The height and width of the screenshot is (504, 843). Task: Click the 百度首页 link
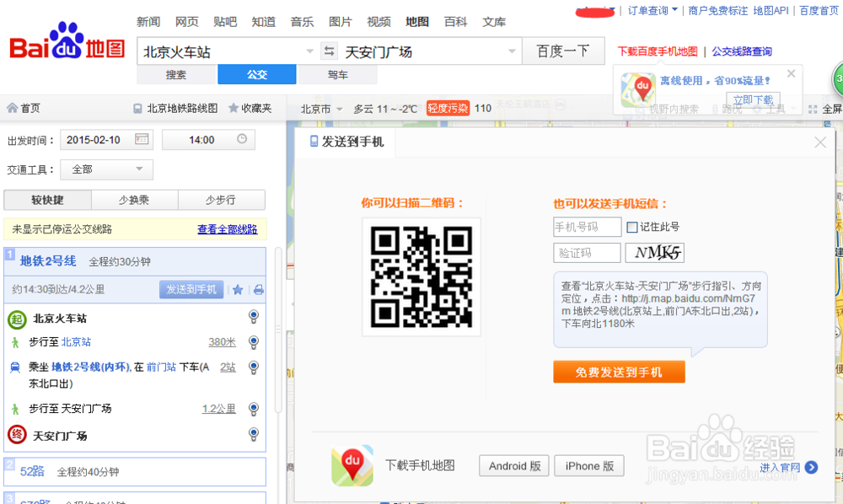coord(819,11)
